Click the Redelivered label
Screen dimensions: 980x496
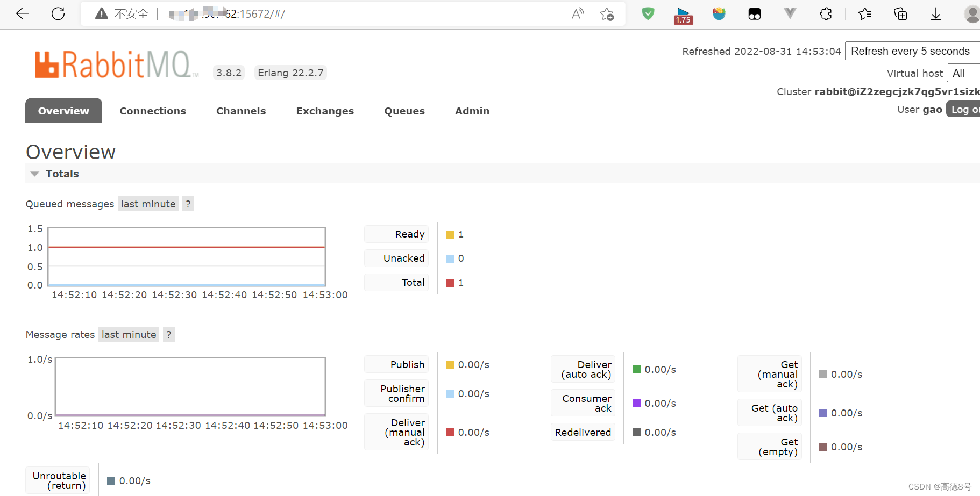click(583, 432)
